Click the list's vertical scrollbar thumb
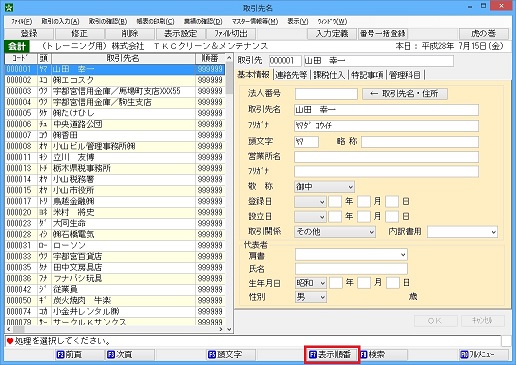The height and width of the screenshot is (365, 516). tap(229, 79)
